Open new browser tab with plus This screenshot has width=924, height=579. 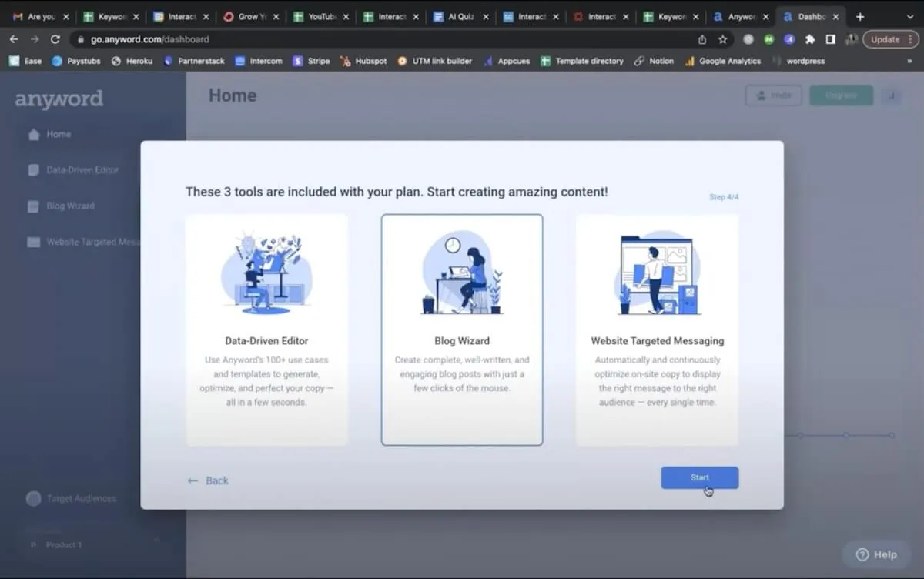click(860, 16)
